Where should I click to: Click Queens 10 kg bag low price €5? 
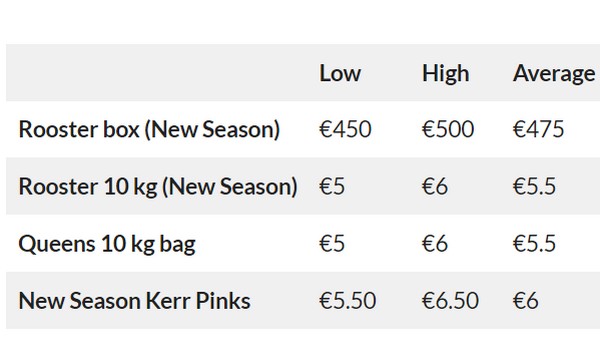332,244
